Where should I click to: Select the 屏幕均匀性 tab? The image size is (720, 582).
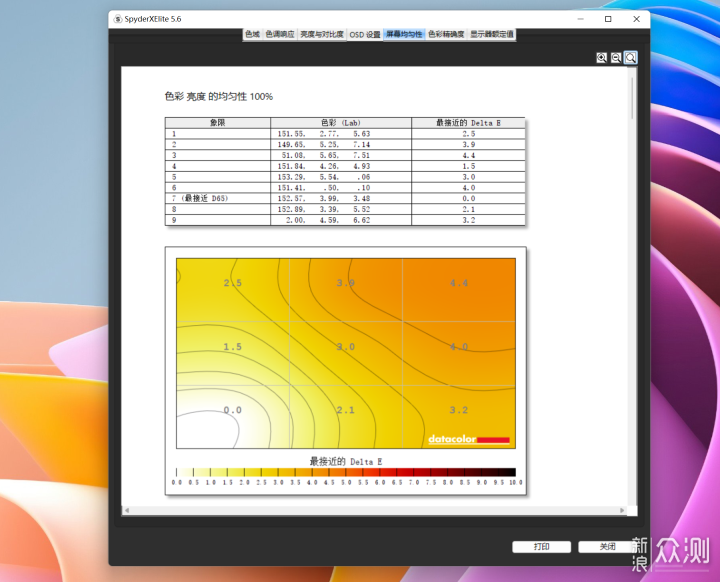pos(404,34)
